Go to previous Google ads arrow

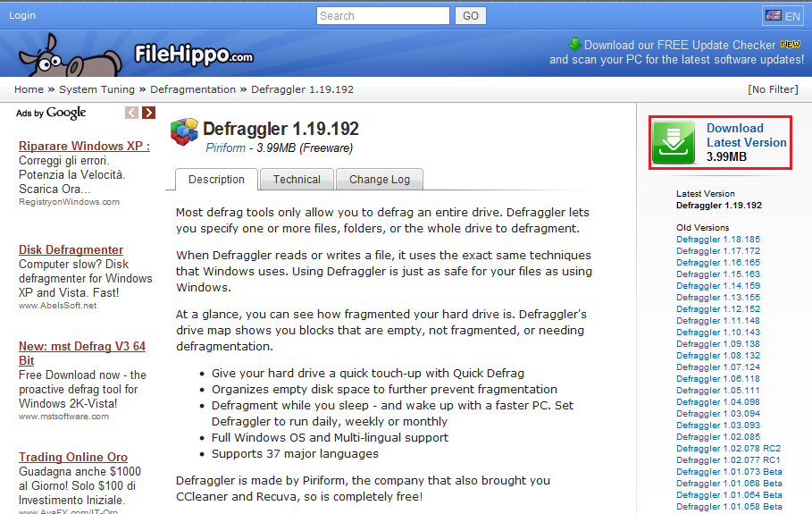[x=131, y=113]
